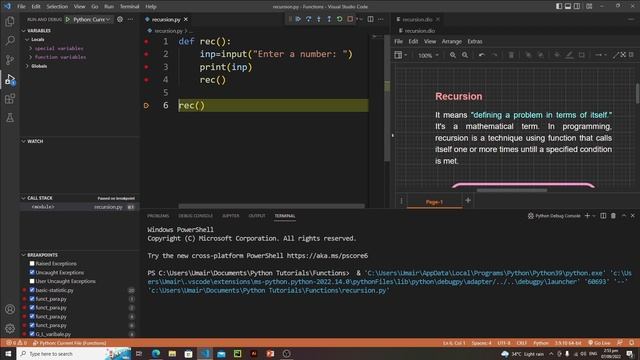Click the Python interpreter in the status bar
The height and width of the screenshot is (360, 640).
pyautogui.click(x=567, y=343)
